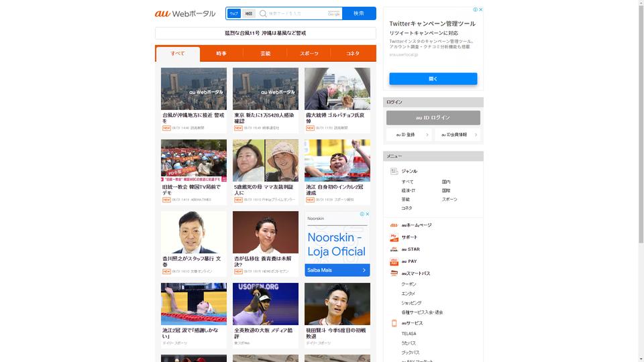The width and height of the screenshot is (644, 362).
Task: Expand the au ID会員情報 chevron
Action: (476, 135)
